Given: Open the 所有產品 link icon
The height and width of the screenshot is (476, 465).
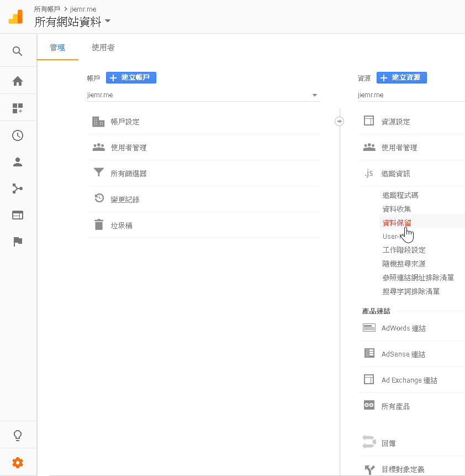Looking at the screenshot, I should (x=369, y=406).
